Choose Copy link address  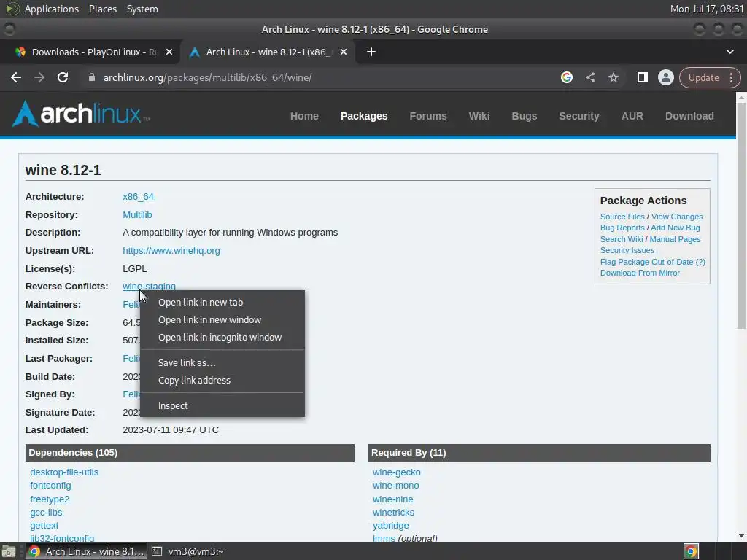222,381
